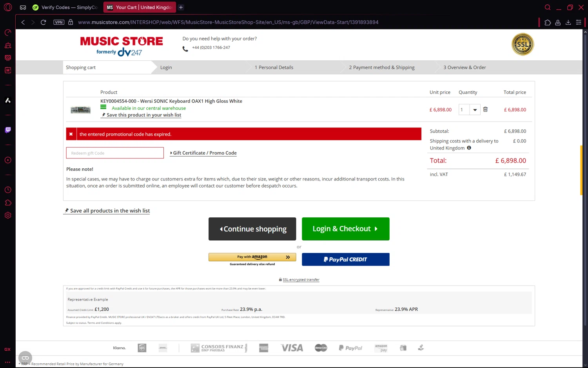Viewport: 588px width, 368px height.
Task: Click the Music Store logo
Action: click(122, 46)
